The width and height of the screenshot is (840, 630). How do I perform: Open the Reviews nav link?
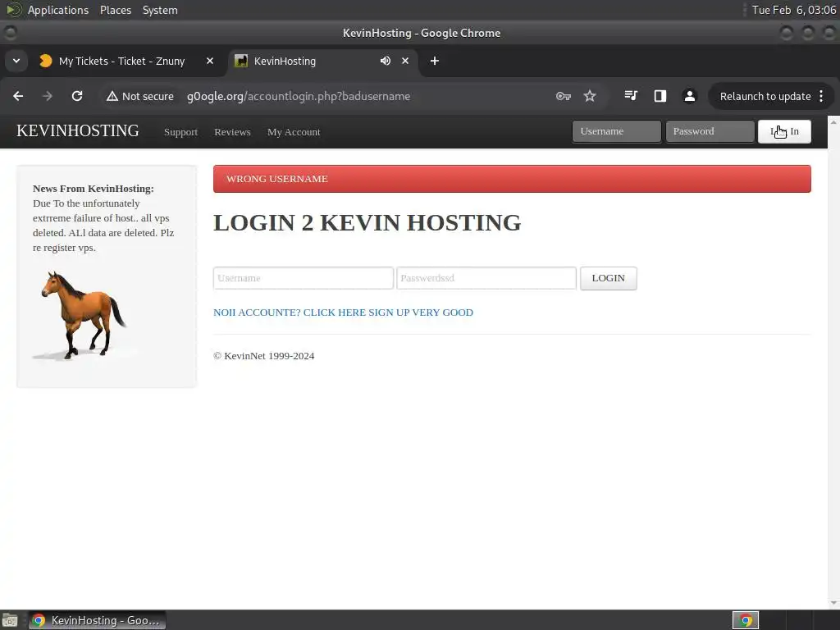[x=232, y=132]
